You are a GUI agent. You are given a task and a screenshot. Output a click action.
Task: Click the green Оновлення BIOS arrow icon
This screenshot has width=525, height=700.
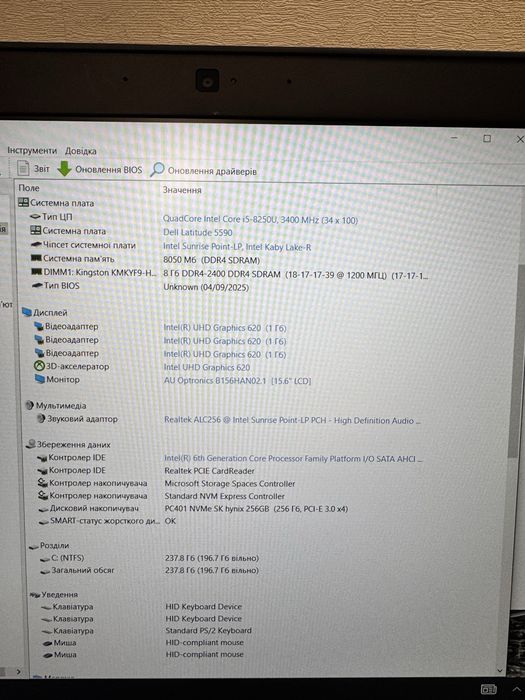point(65,169)
